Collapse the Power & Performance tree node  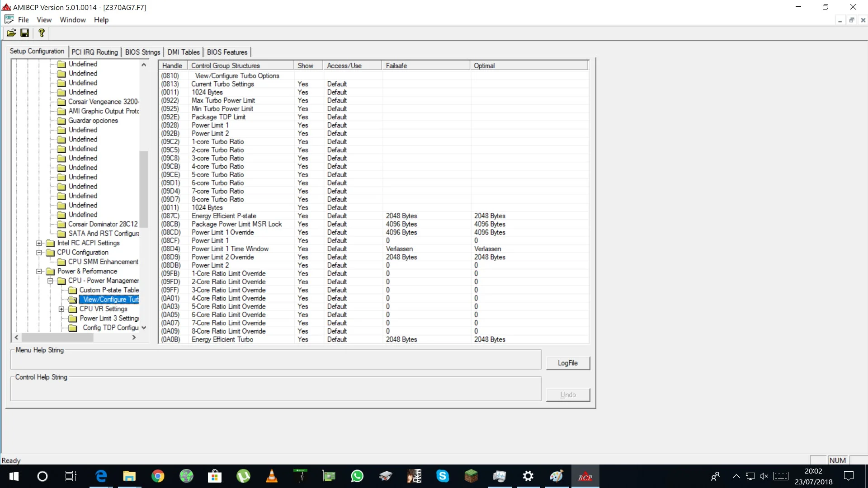[39, 272]
